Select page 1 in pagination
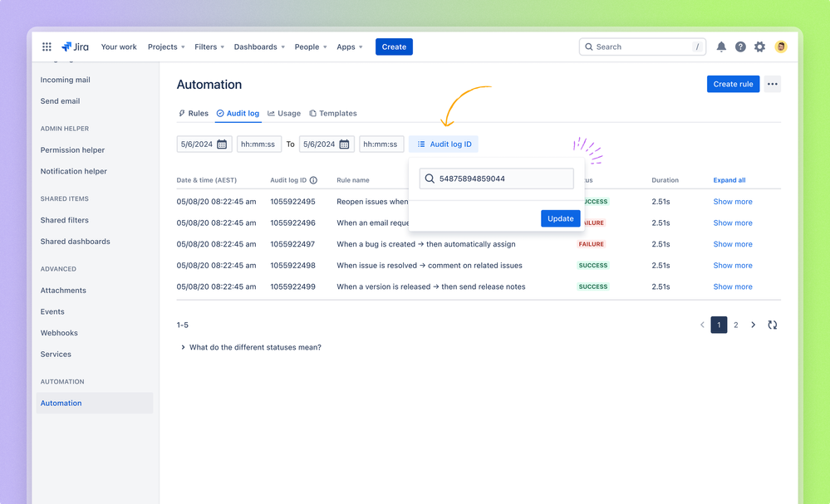Screen dimensions: 830x504 (719, 325)
